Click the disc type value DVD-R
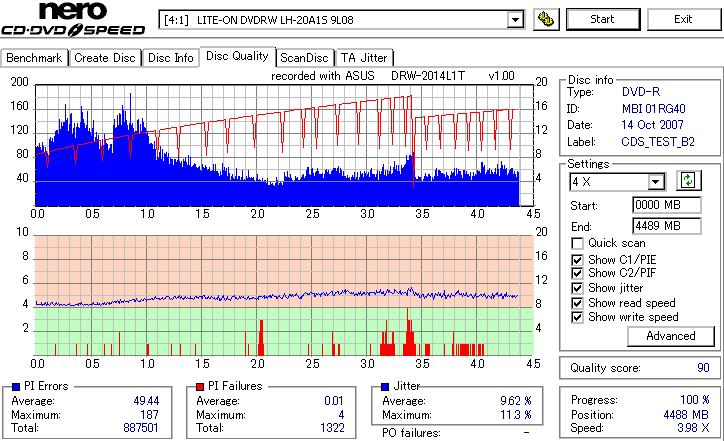The height and width of the screenshot is (441, 724). pos(641,92)
